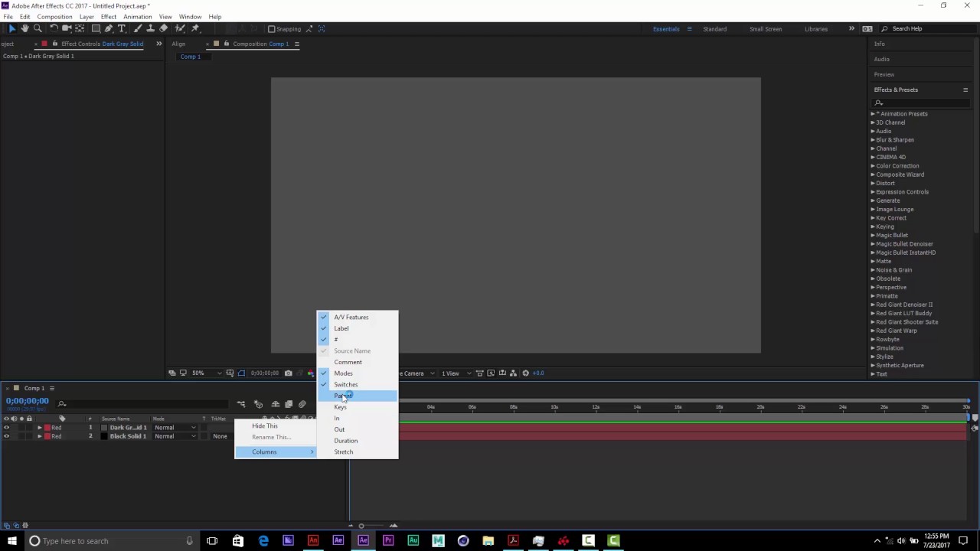Expand the Animation Presets category
This screenshot has height=551, width=980.
[x=873, y=113]
